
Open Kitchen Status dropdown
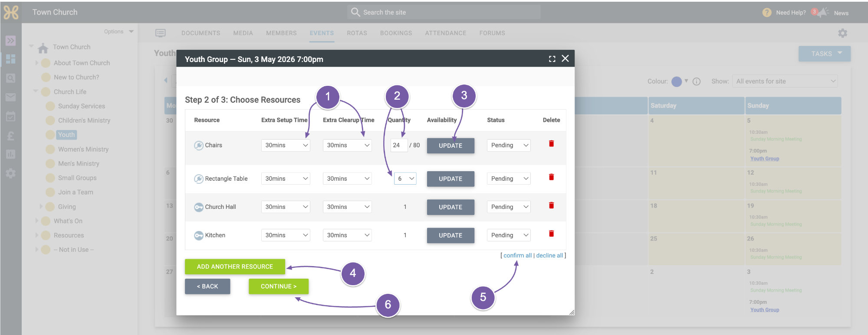click(509, 235)
